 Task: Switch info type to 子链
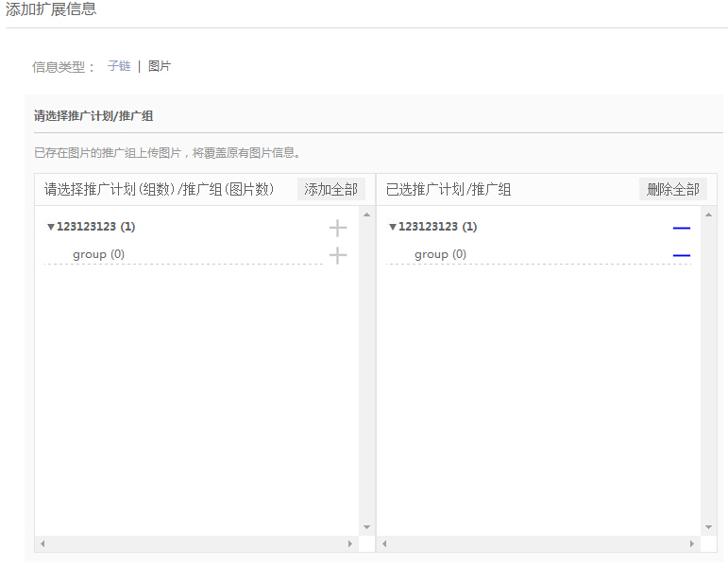(119, 66)
